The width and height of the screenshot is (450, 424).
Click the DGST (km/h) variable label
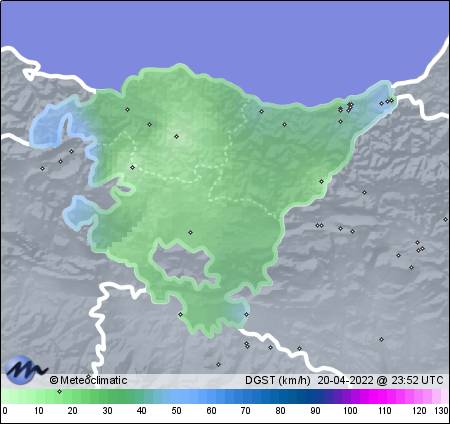pyautogui.click(x=278, y=380)
